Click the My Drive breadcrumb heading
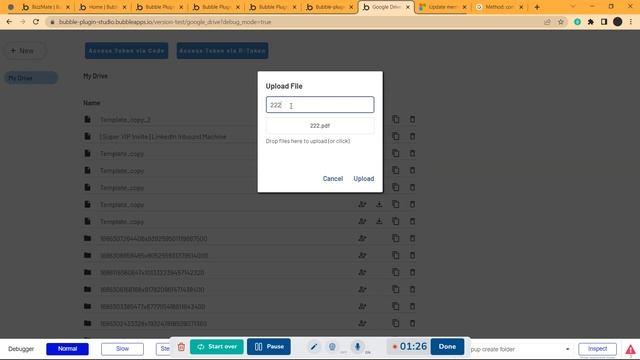 pyautogui.click(x=96, y=76)
